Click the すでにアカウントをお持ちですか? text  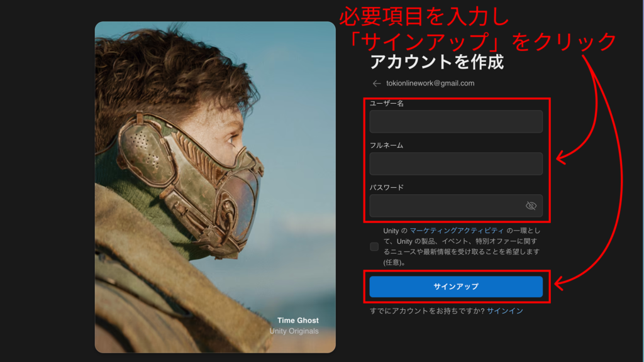(x=427, y=311)
